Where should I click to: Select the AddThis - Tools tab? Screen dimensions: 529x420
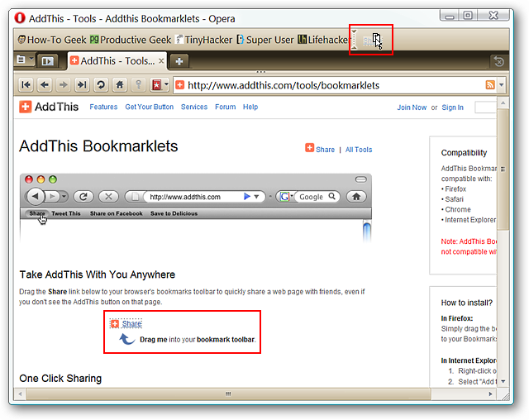pyautogui.click(x=117, y=61)
